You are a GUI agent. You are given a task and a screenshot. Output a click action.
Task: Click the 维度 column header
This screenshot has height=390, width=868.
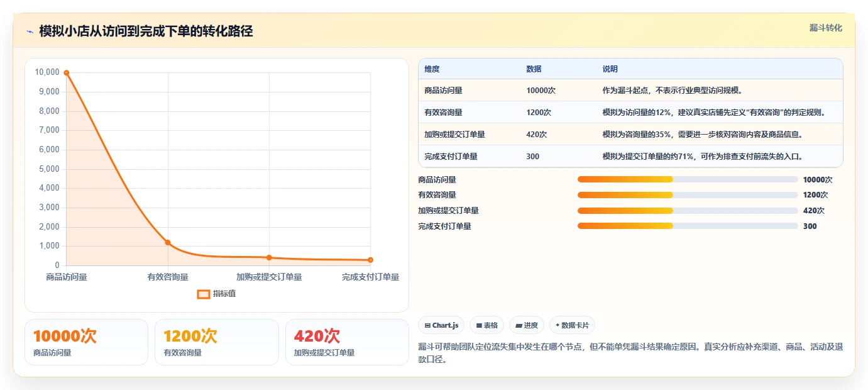(432, 69)
